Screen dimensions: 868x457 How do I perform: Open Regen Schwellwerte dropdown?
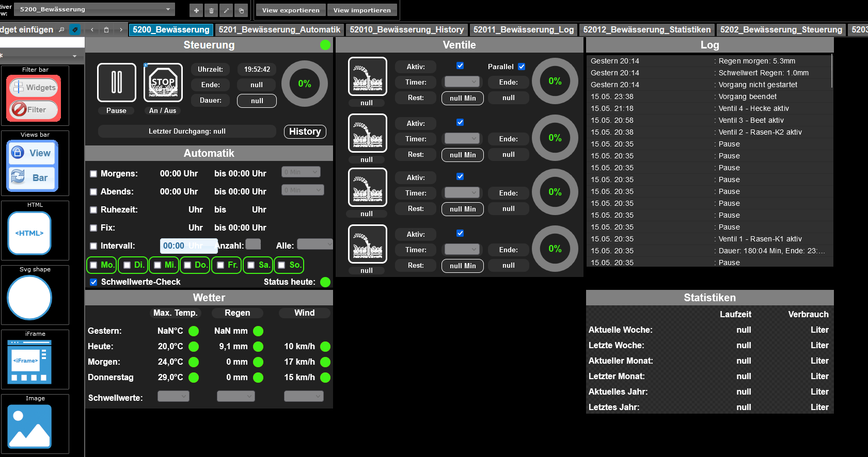tap(236, 396)
